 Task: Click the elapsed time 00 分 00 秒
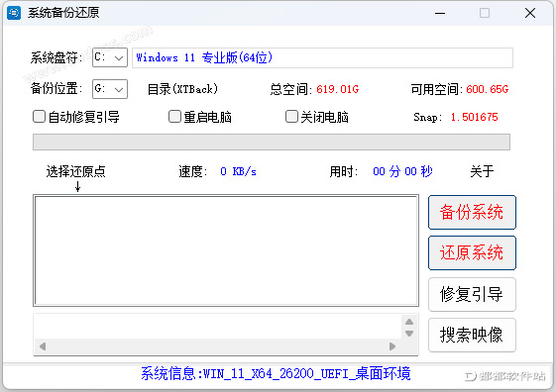pyautogui.click(x=402, y=171)
